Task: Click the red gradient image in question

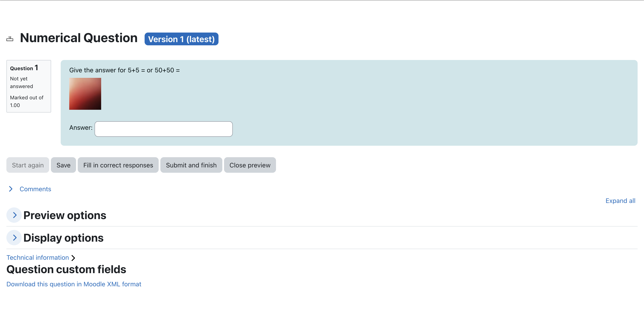Action: pyautogui.click(x=85, y=94)
